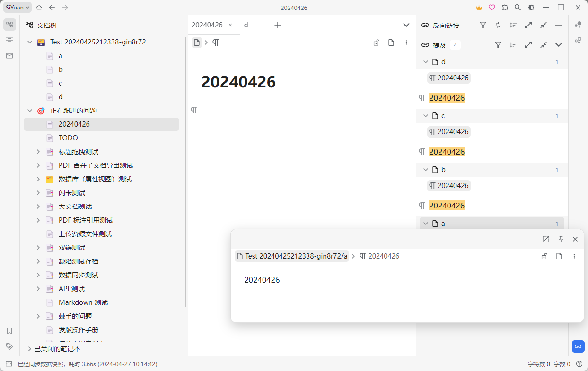Viewport: 588px width, 371px height.
Task: Open the inbox envelope dock icon
Action: point(9,56)
